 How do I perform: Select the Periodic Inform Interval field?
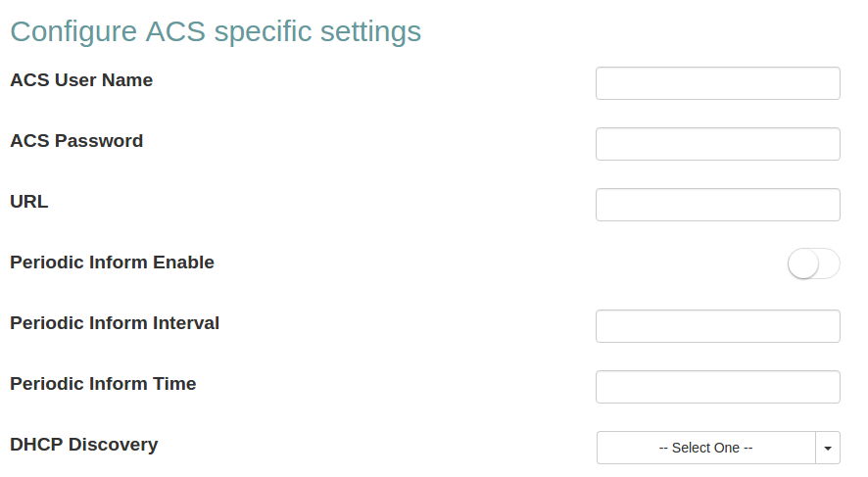[x=717, y=326]
